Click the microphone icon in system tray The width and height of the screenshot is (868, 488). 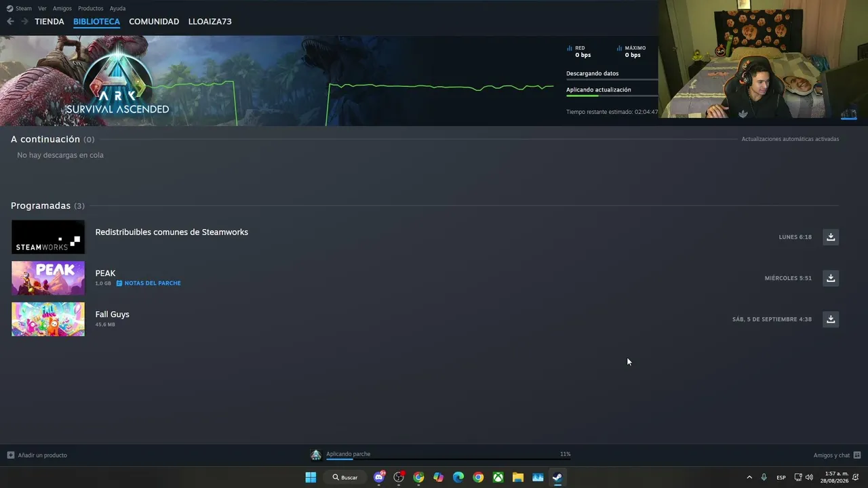pyautogui.click(x=764, y=477)
